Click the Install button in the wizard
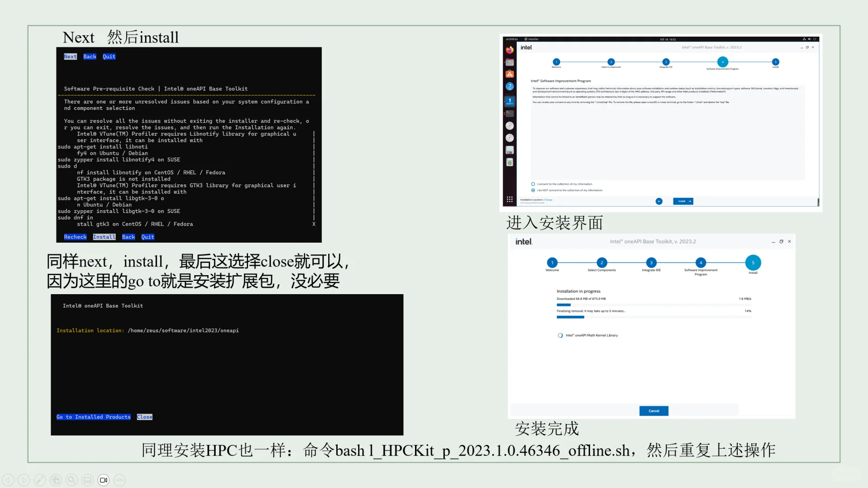 [x=683, y=201]
